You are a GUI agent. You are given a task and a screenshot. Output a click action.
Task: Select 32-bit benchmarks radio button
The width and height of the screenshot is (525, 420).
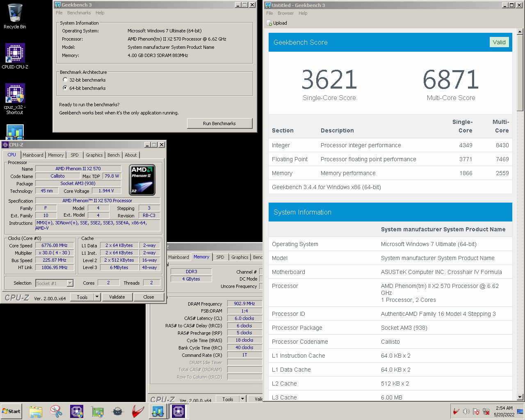tap(65, 80)
